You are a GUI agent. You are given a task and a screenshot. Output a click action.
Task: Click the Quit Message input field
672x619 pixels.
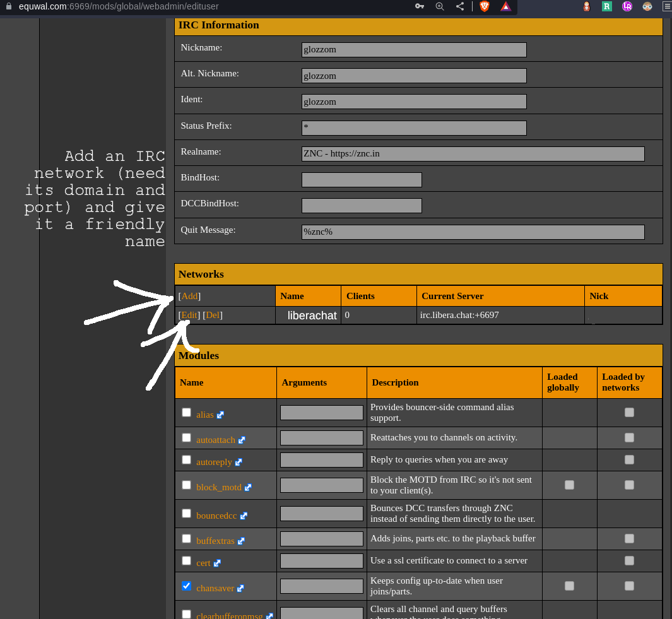pyautogui.click(x=473, y=232)
